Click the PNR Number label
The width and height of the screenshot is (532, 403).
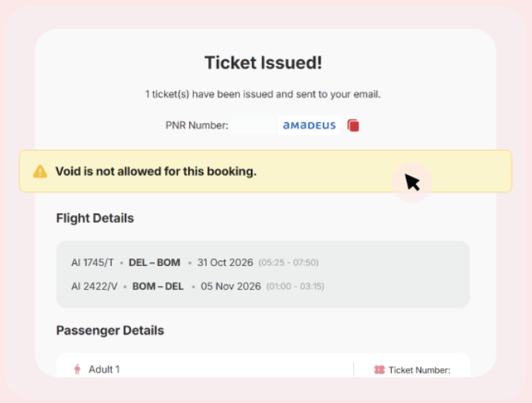coord(197,125)
